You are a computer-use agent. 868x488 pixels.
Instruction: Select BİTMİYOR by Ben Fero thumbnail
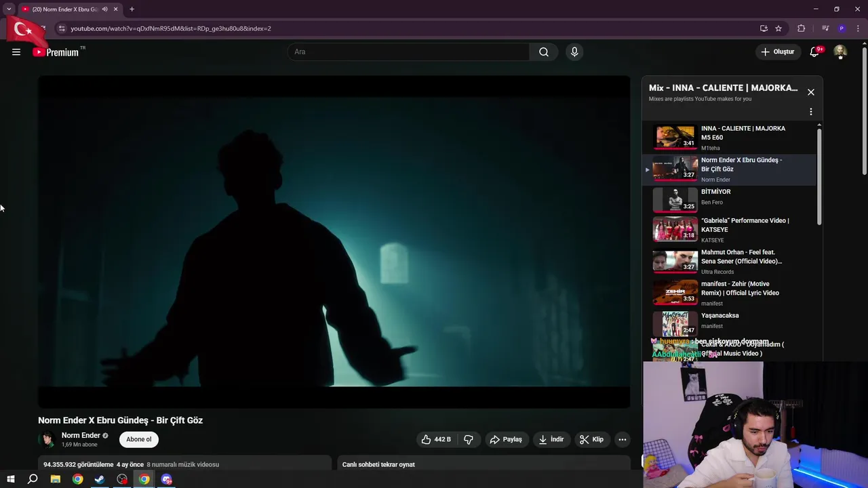[x=675, y=199]
